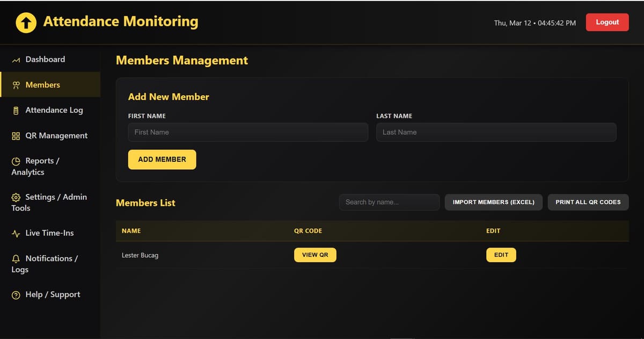Click PRINT ALL QR CODES
This screenshot has height=339, width=644.
coord(588,202)
